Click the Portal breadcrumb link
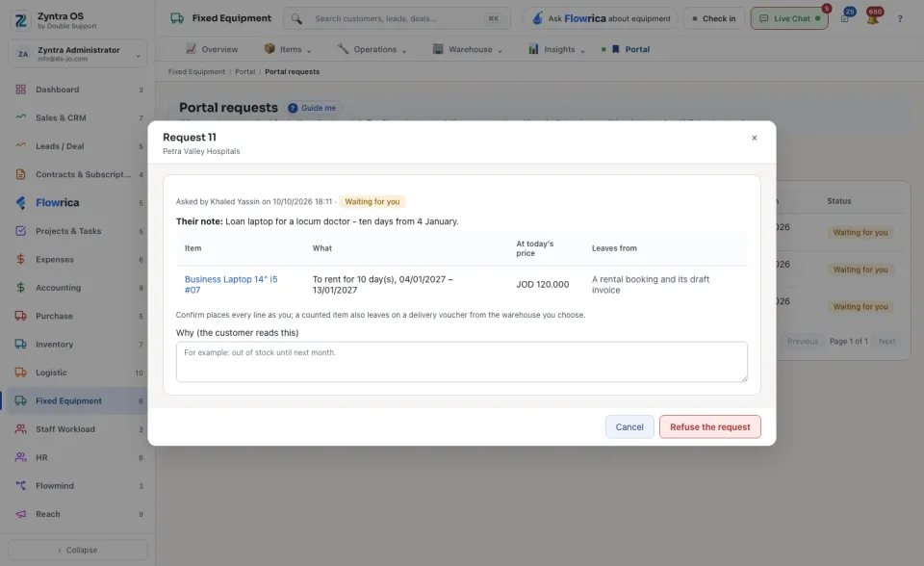This screenshot has height=566, width=924. 245,72
